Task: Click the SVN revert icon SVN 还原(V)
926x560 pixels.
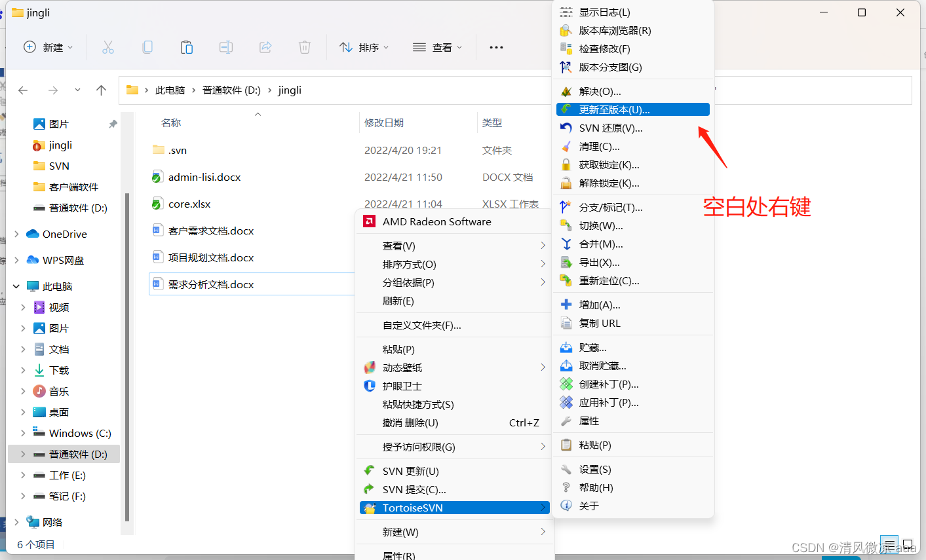Action: [566, 128]
